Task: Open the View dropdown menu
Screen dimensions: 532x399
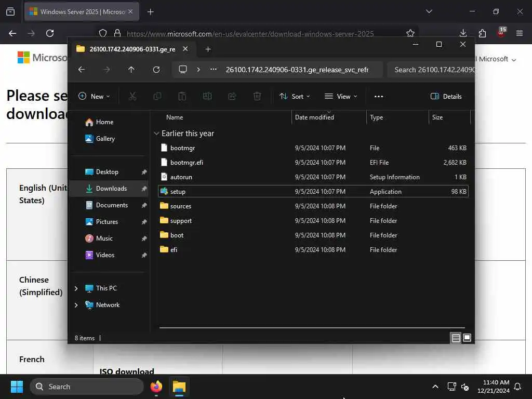Action: pos(341,96)
